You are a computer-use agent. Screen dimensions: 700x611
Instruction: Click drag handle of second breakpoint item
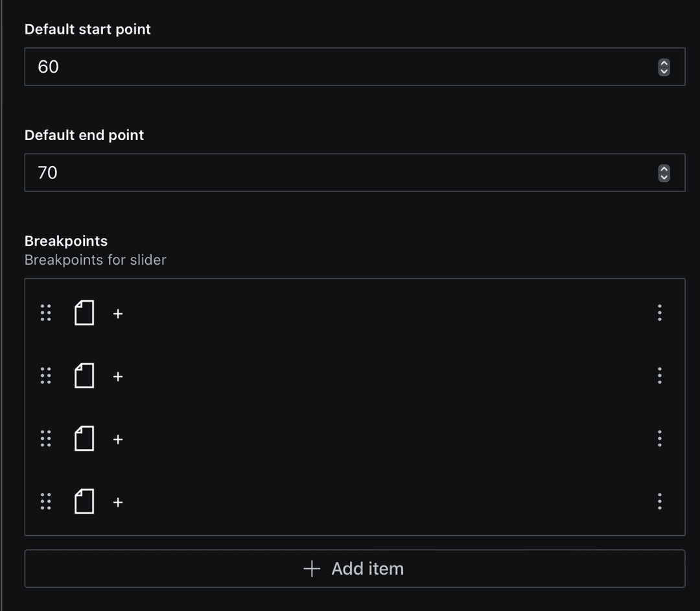coord(45,376)
